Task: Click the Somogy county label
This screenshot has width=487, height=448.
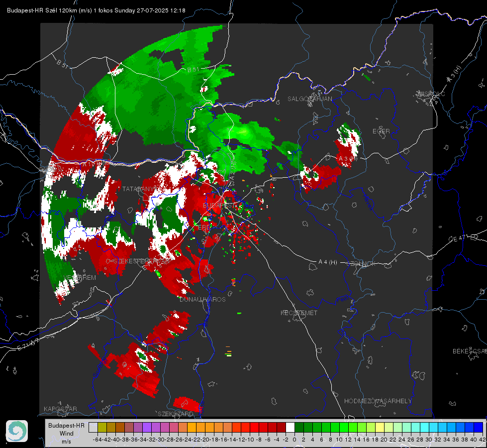Action: (x=99, y=367)
